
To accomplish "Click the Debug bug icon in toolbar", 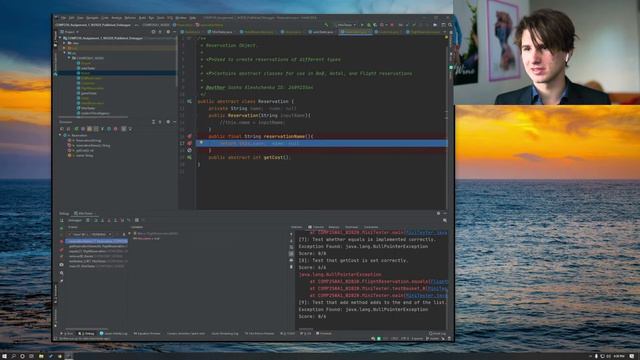I will [369, 25].
